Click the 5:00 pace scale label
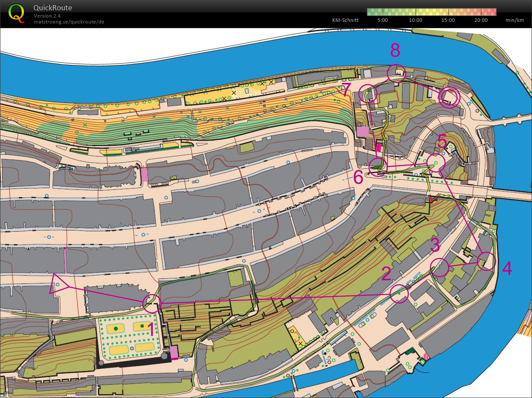 [383, 20]
